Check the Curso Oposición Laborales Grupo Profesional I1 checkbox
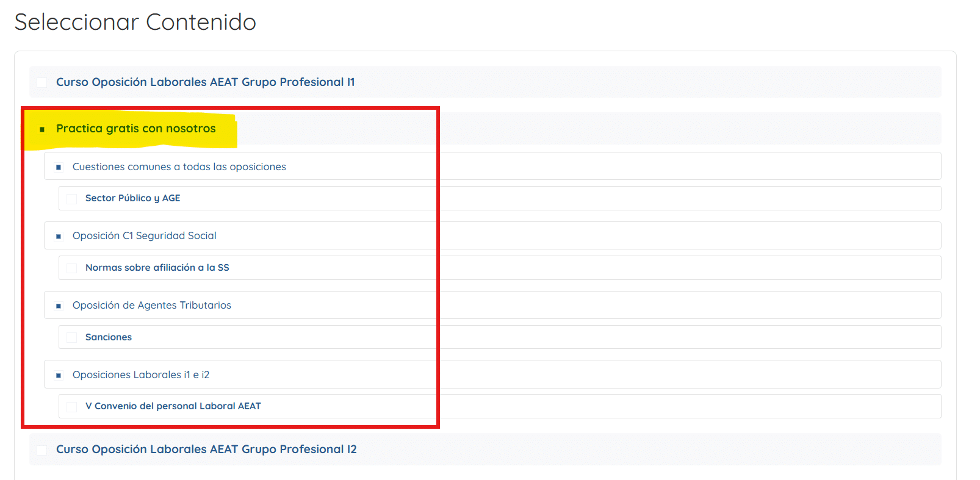This screenshot has height=480, width=980. [x=42, y=82]
